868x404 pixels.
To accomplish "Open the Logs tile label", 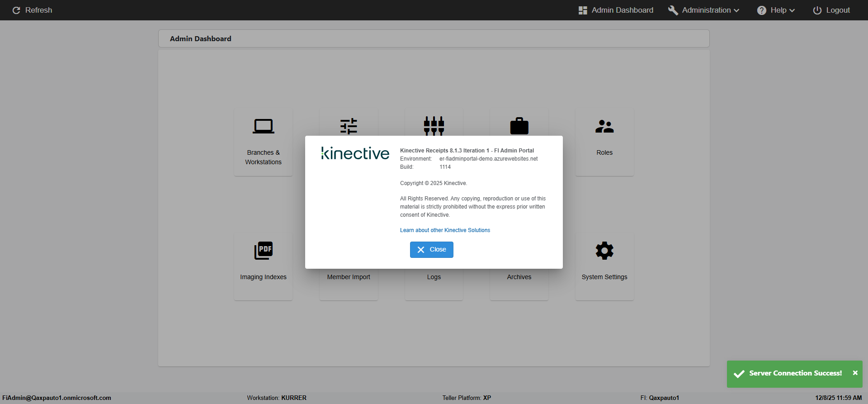I will click(434, 277).
